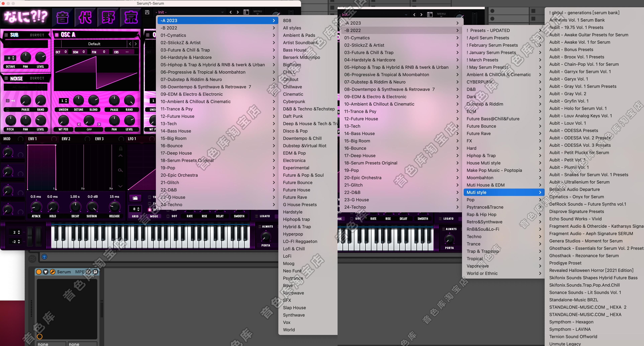Switch to the ENV 2 tab
644x346 pixels.
(x=66, y=139)
